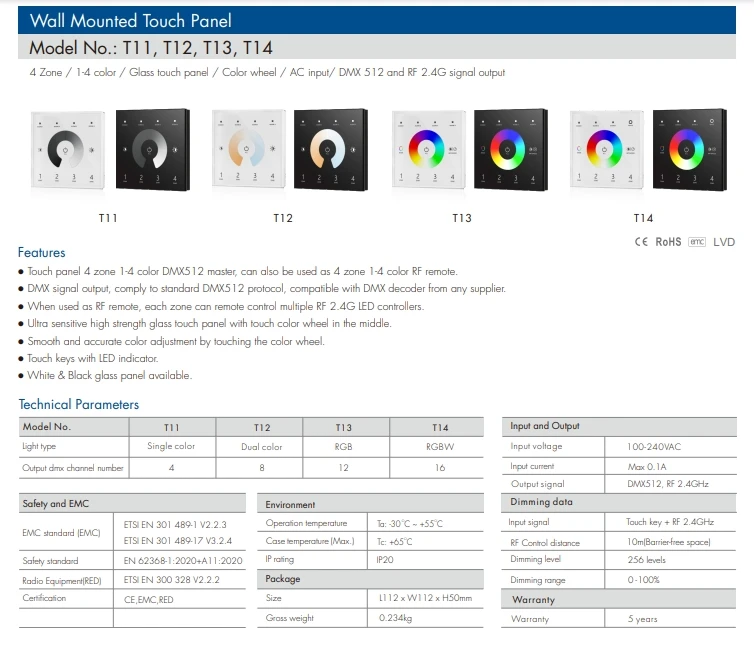The width and height of the screenshot is (754, 653).
Task: Click the '0.234kg' gross weight value
Action: (395, 618)
